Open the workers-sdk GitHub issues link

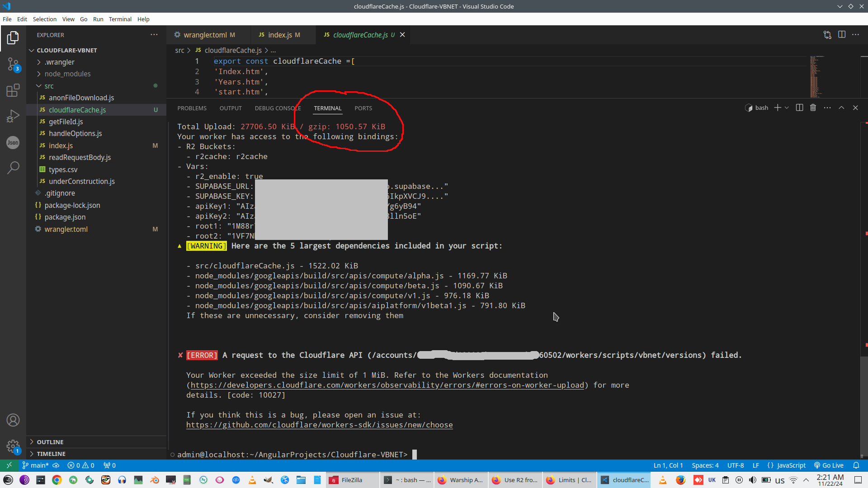[319, 425]
